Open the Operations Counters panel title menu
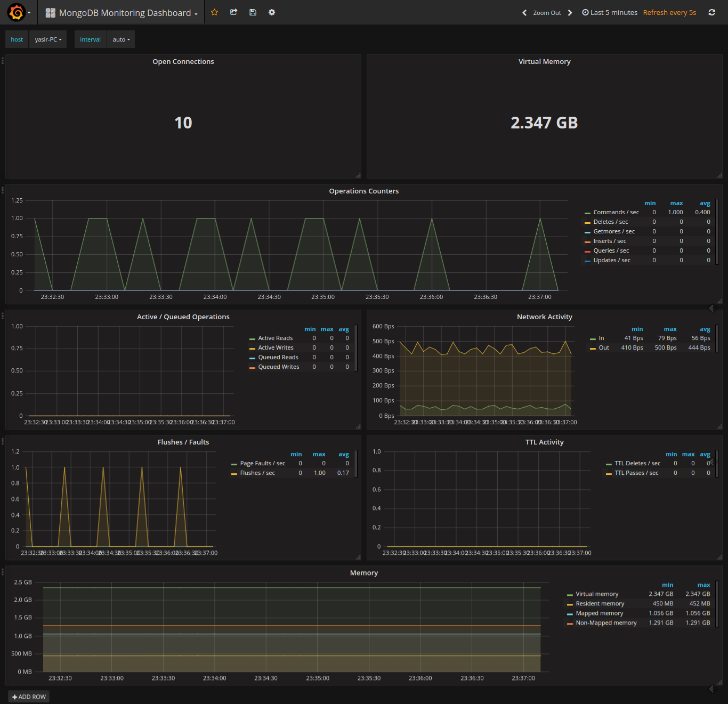Screen dimensions: 728x704 click(363, 191)
